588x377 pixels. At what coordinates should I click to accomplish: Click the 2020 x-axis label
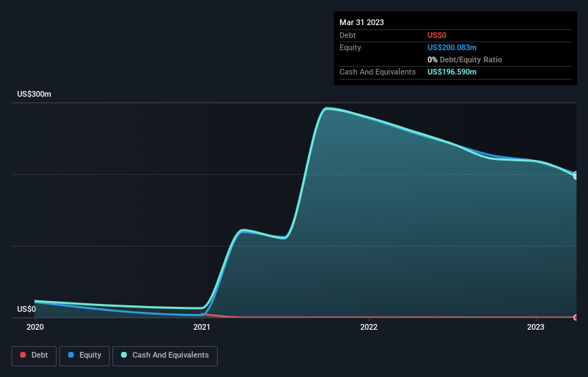coord(35,327)
